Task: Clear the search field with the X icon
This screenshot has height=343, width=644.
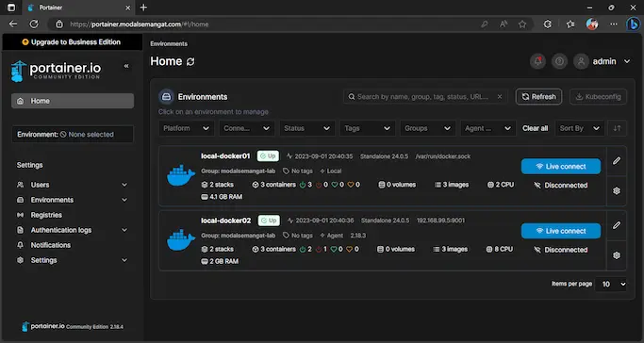Action: pyautogui.click(x=500, y=97)
